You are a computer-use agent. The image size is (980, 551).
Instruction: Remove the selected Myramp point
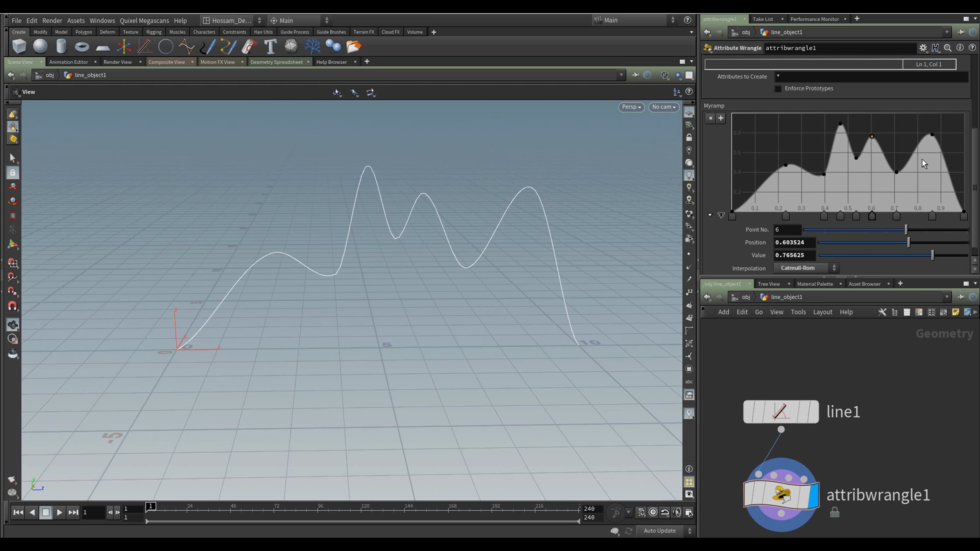pos(710,118)
